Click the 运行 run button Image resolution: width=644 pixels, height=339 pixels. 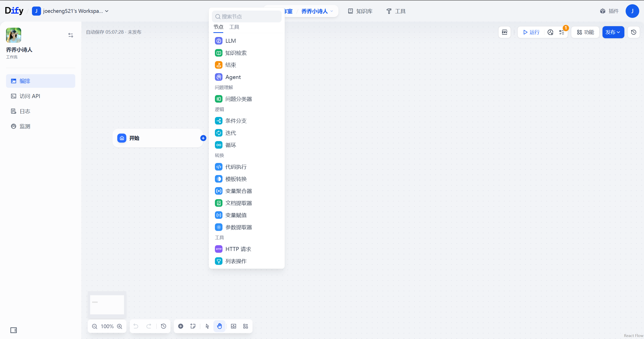[531, 32]
